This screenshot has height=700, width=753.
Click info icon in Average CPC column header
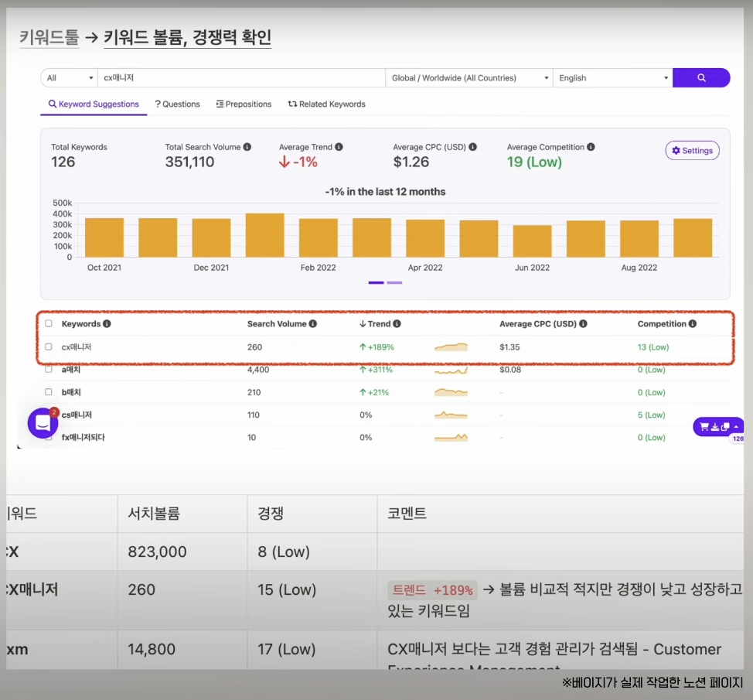584,324
